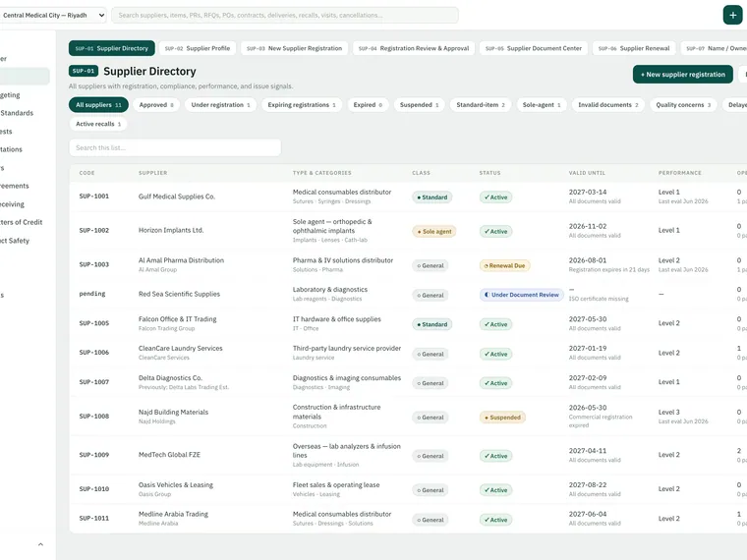The image size is (747, 560).
Task: Click the Under Document Review status badge
Action: pos(522,295)
